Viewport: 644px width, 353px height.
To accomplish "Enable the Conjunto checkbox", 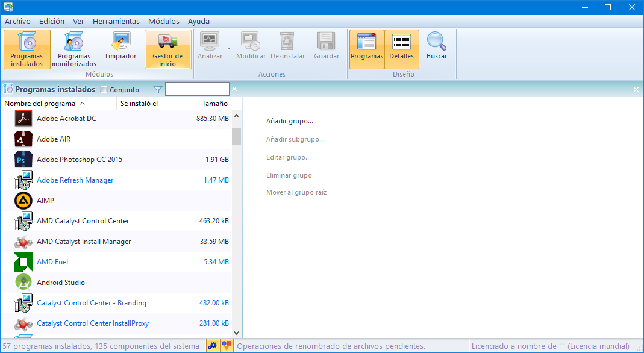I will pos(104,90).
